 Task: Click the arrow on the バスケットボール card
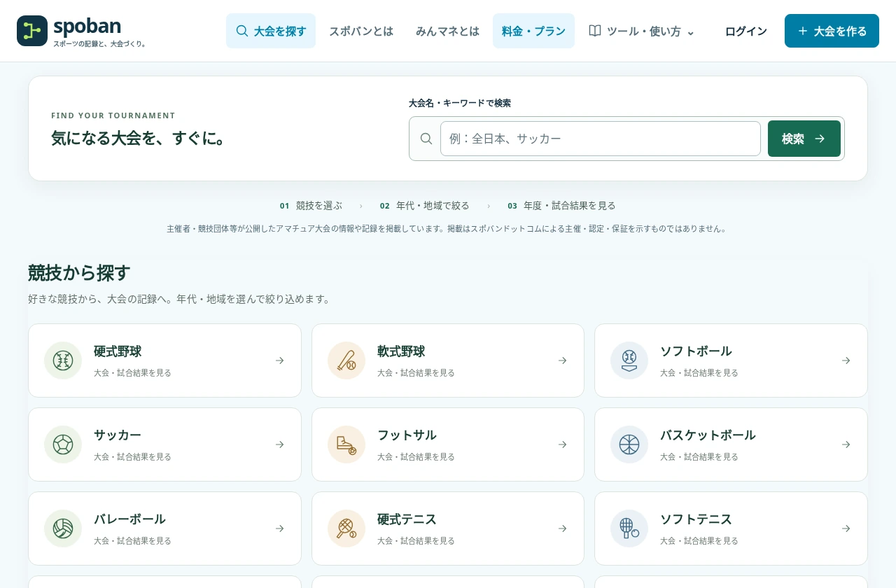846,444
